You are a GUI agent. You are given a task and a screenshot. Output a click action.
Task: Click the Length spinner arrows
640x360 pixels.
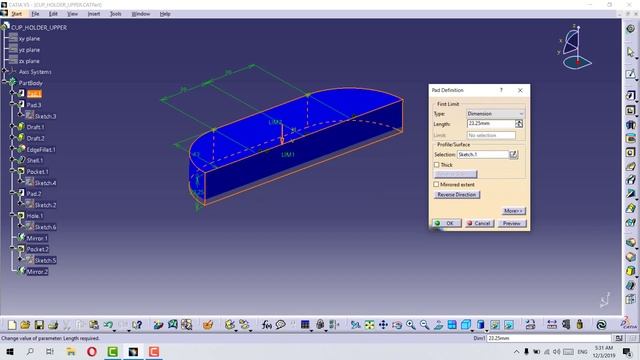[x=519, y=124]
